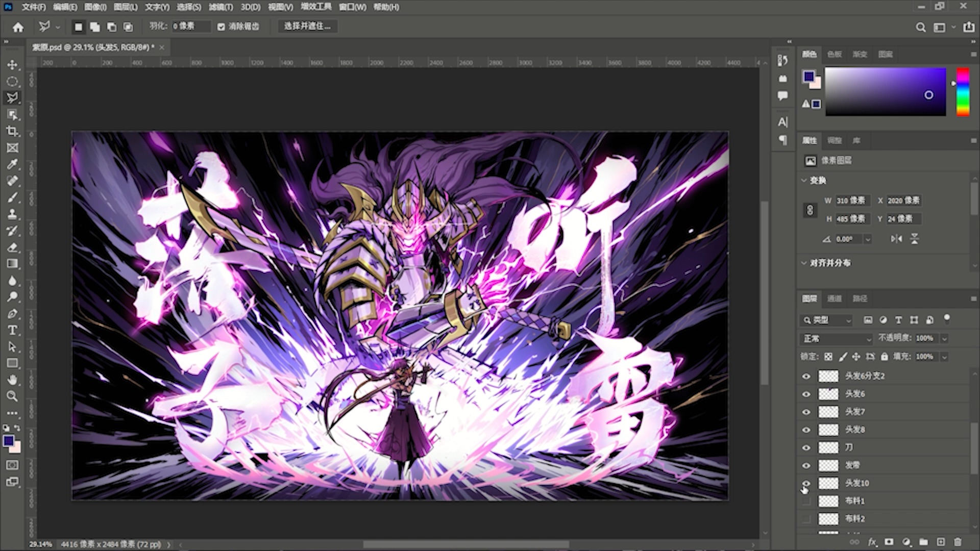Hide the 头发7 layer
Viewport: 980px width, 551px height.
(x=806, y=412)
